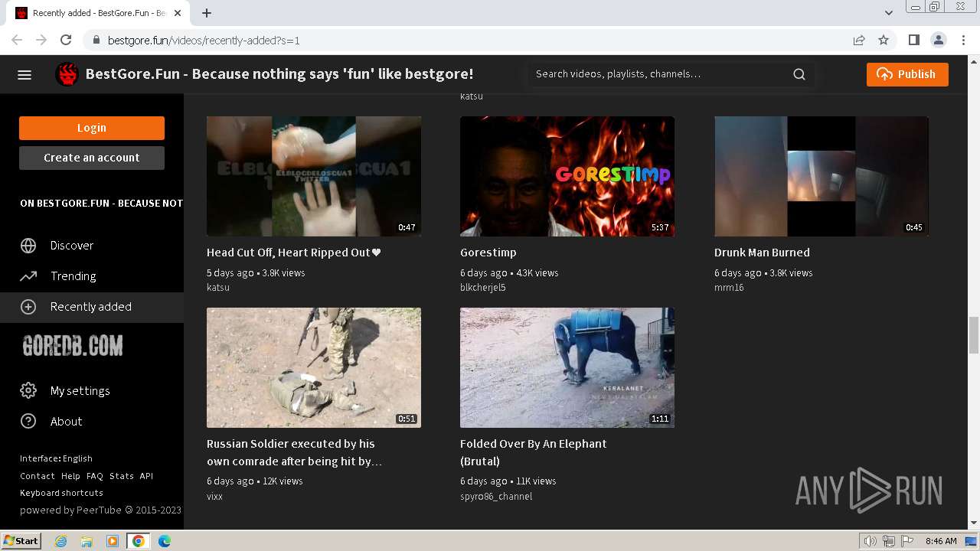Bookmark this tab with the star icon

click(884, 40)
